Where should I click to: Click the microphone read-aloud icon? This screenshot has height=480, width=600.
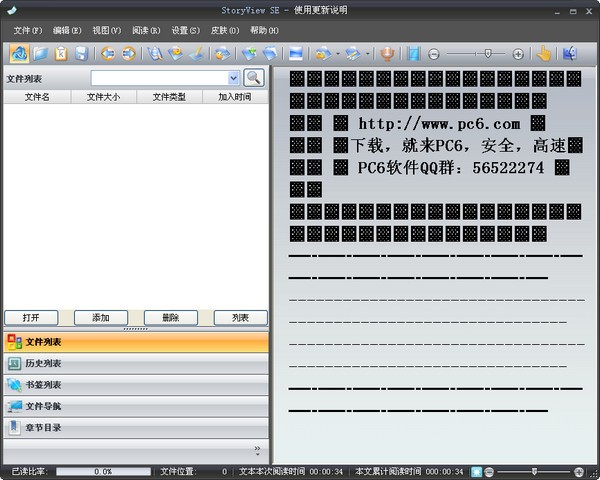389,53
